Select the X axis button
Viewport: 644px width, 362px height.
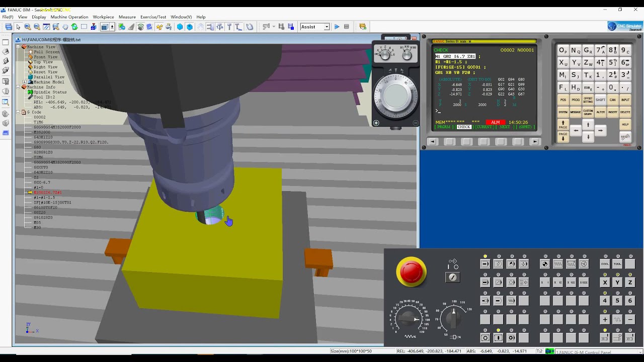coord(605,283)
